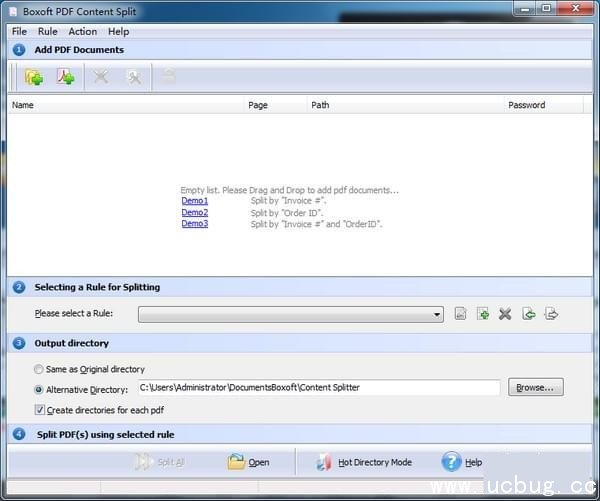Viewport: 600px width, 501px height.
Task: Collapse the Output directory section header
Action: tap(19, 343)
